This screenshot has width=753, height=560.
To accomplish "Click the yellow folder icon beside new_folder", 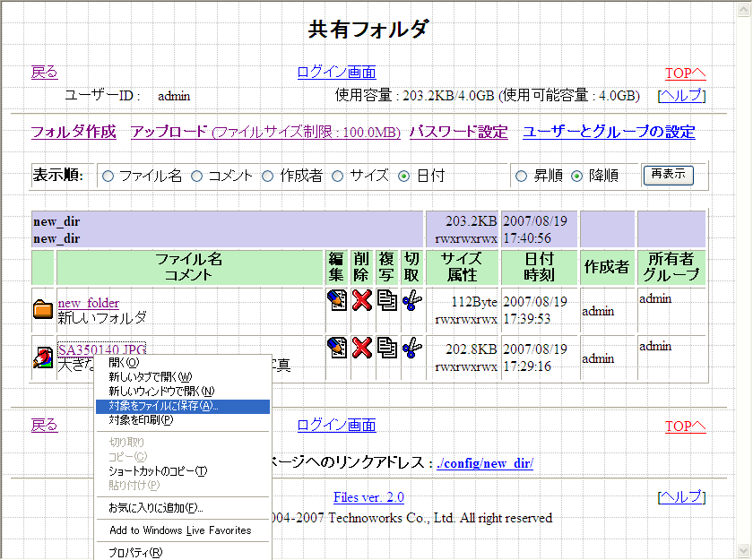I will tap(42, 310).
